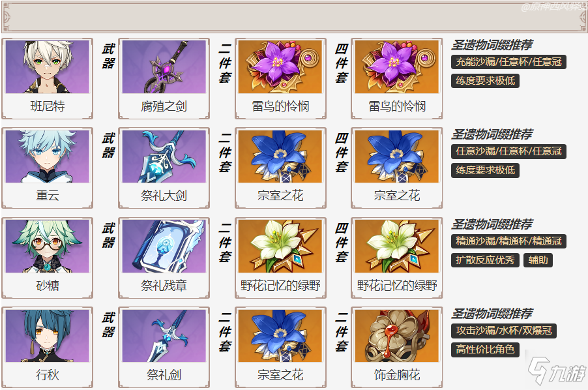This screenshot has height=390, width=588.
Task: Click the 充能沙漏/任意杯/任意冠 tag
Action: [508, 62]
